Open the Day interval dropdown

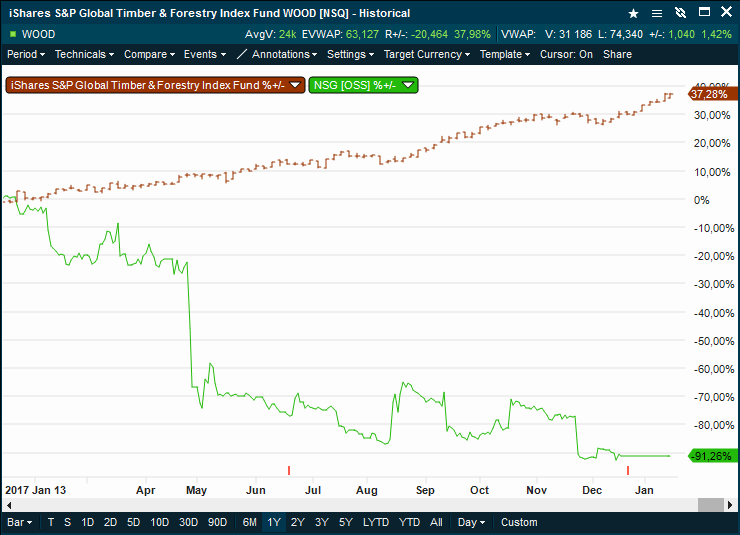click(x=471, y=522)
